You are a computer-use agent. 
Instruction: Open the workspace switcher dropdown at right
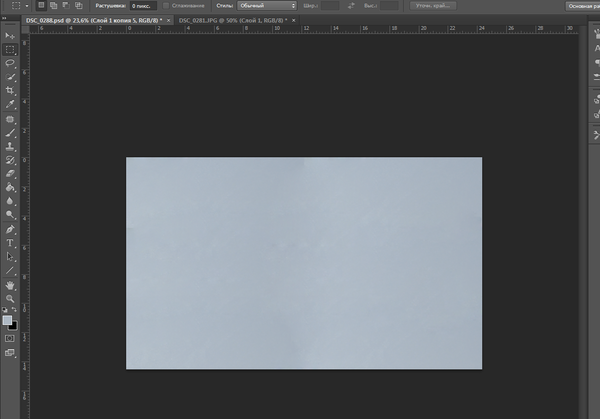pos(582,6)
